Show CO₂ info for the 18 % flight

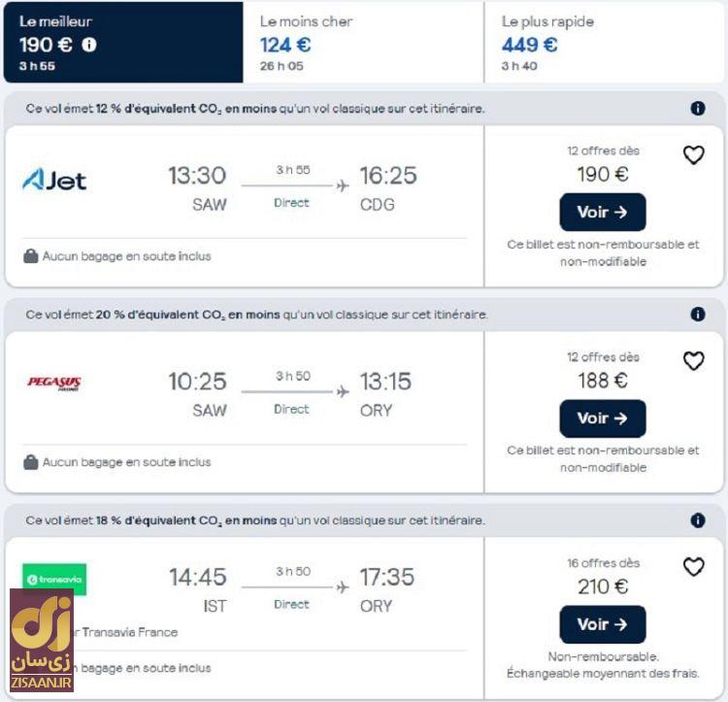[698, 520]
